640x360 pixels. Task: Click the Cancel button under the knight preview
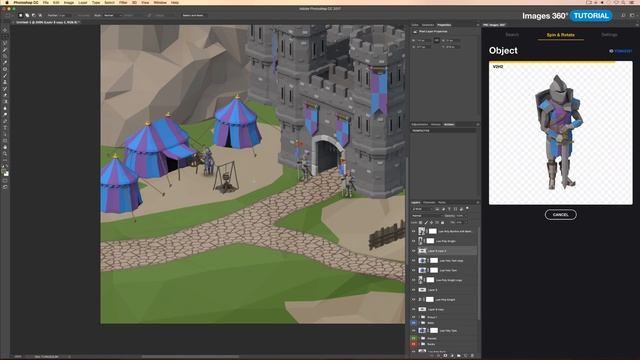560,215
